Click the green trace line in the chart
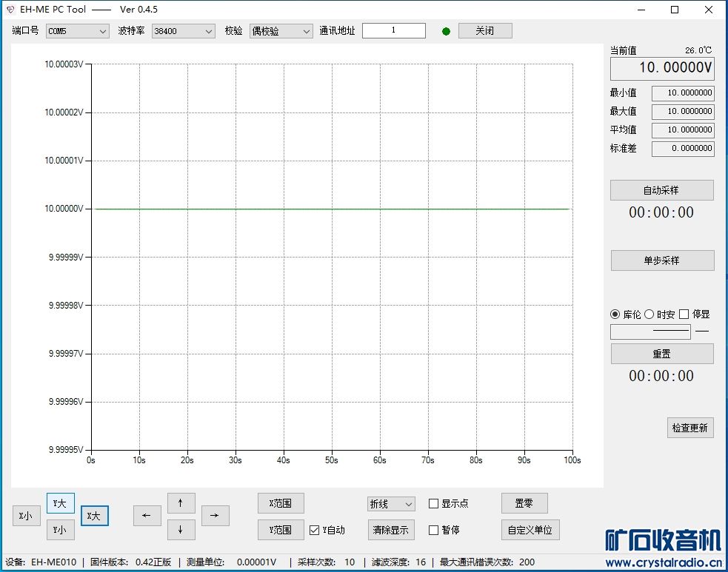 point(332,209)
